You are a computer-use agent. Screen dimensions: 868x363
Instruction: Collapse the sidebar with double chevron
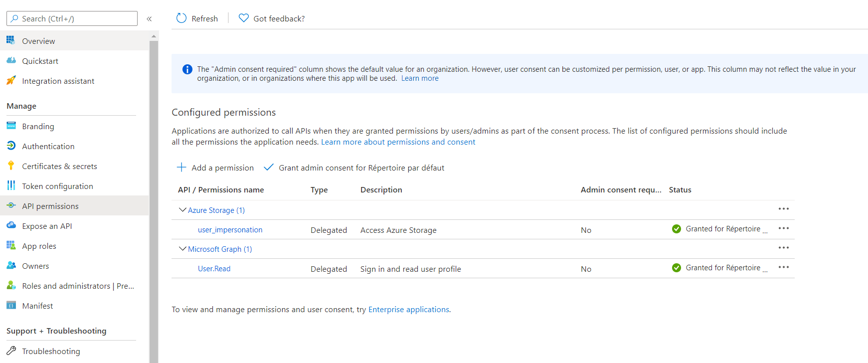149,19
